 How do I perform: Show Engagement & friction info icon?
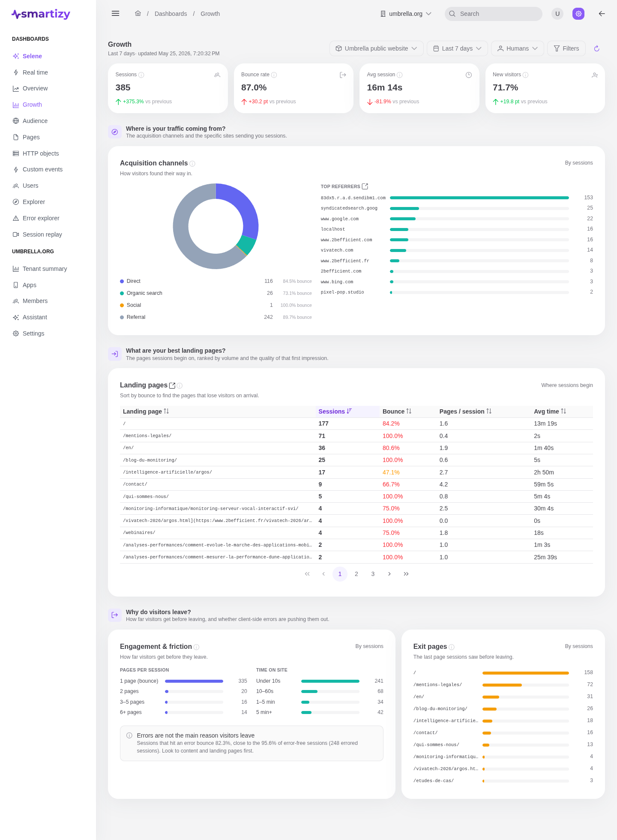pos(196,647)
